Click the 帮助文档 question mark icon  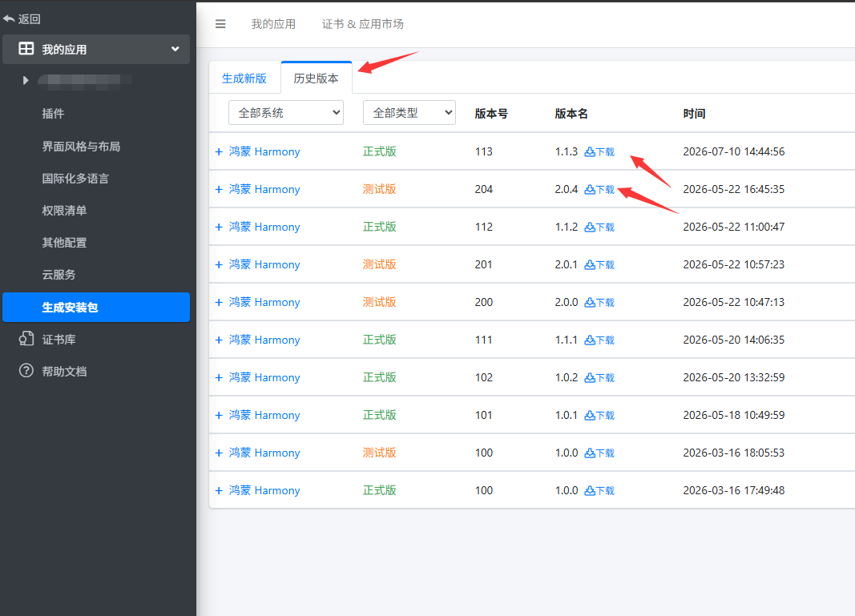(x=26, y=371)
